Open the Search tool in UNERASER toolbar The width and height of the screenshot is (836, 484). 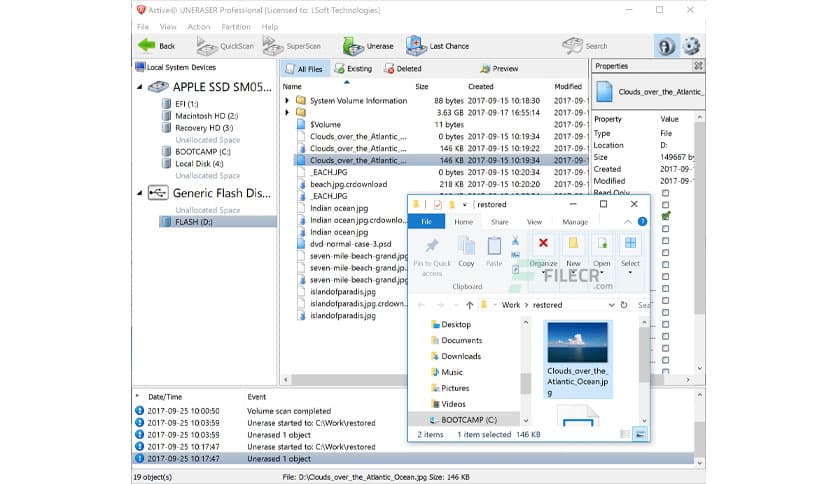pyautogui.click(x=585, y=46)
